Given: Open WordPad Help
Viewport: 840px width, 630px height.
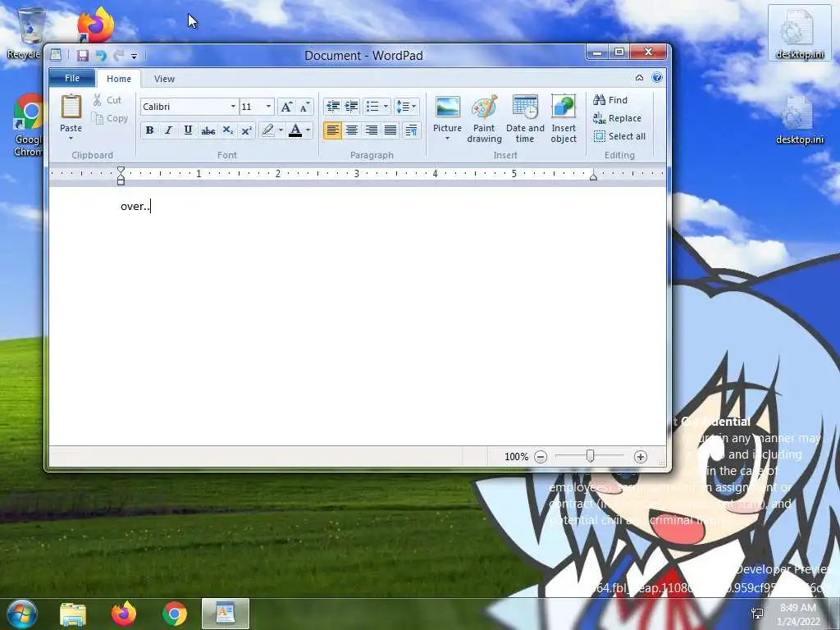Looking at the screenshot, I should pyautogui.click(x=657, y=78).
